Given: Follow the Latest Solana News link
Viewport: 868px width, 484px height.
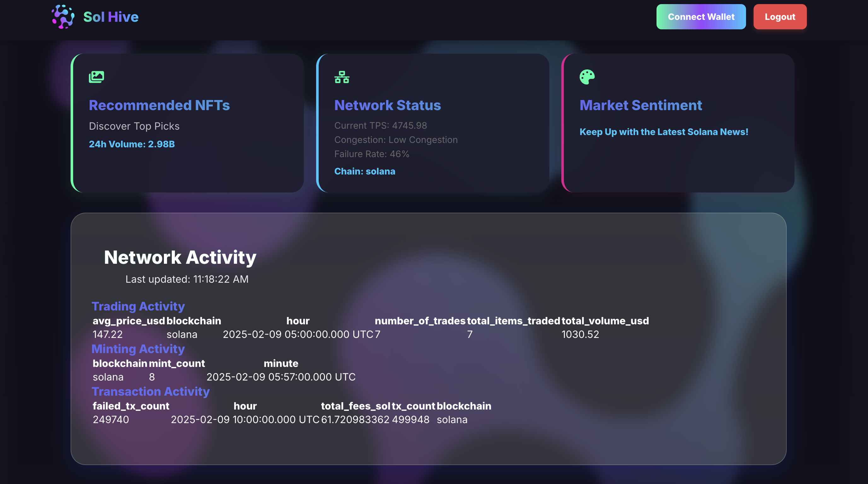Looking at the screenshot, I should pos(663,132).
